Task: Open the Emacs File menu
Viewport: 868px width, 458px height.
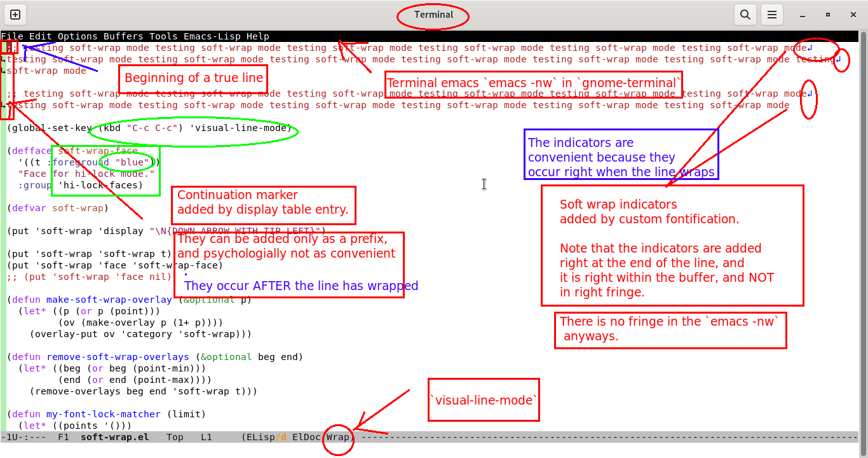Action: click(12, 36)
